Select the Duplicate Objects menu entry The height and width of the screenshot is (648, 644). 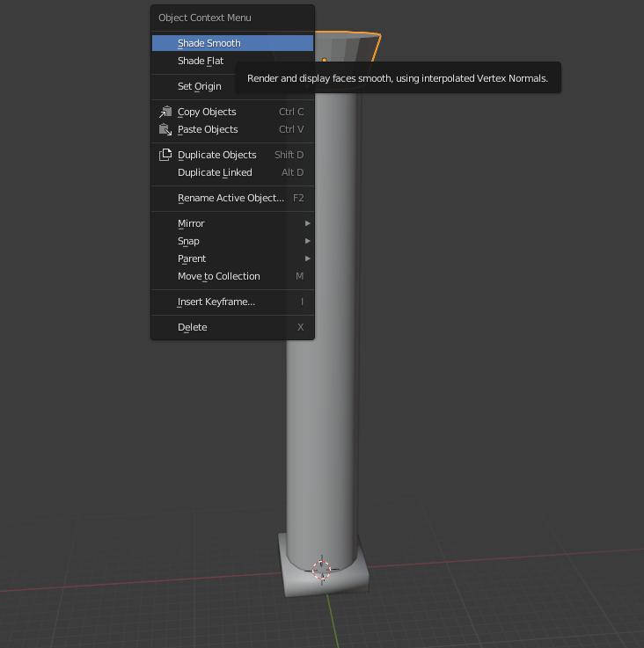tap(216, 155)
